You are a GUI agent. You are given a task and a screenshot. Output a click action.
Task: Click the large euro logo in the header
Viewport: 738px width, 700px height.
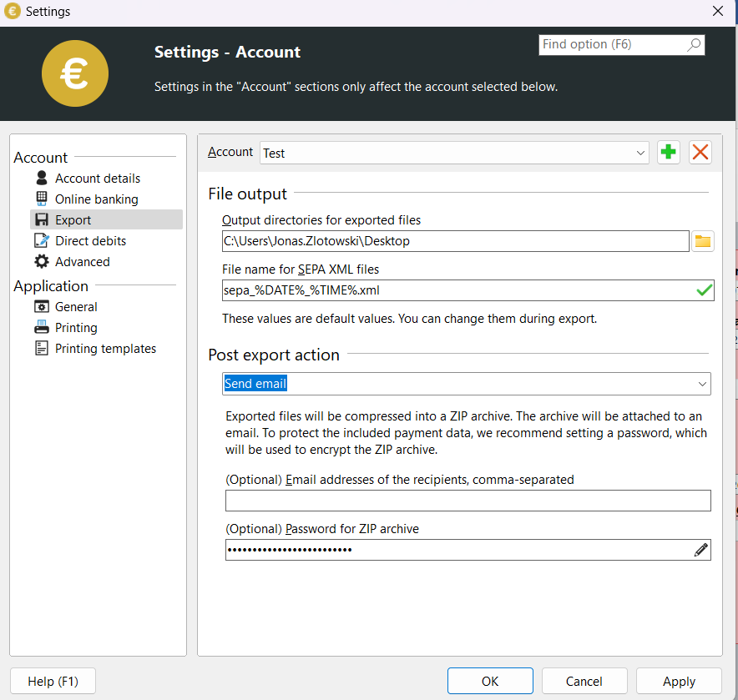coord(75,73)
